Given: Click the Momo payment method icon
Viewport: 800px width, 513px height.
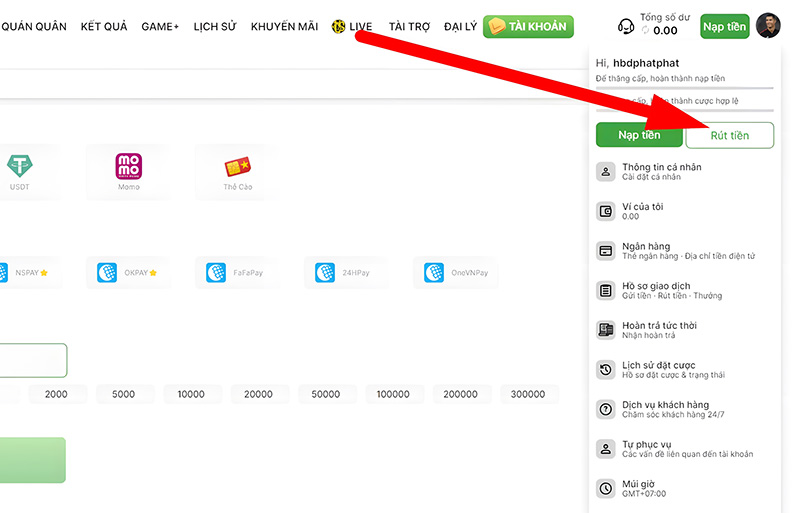Looking at the screenshot, I should [x=128, y=166].
